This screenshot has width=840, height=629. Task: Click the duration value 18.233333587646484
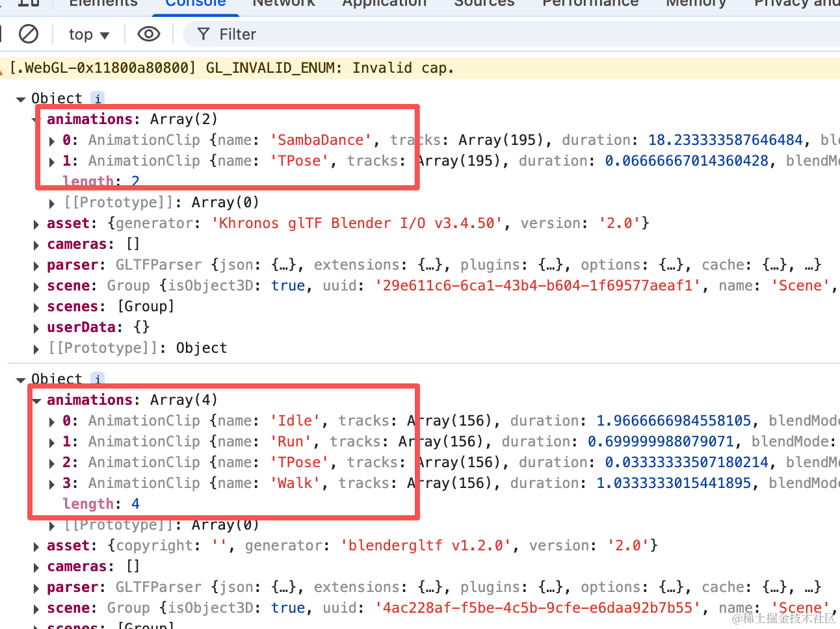pos(725,140)
